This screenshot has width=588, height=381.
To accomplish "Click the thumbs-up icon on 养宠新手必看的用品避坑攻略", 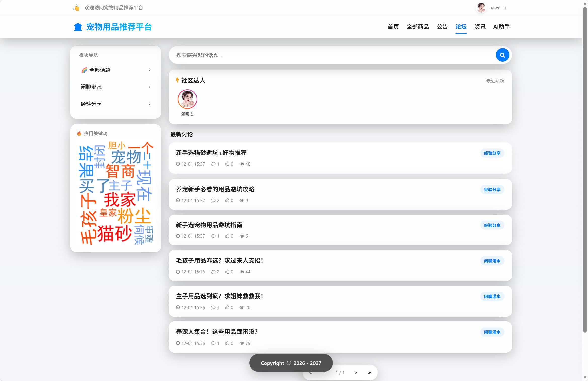I will coord(227,200).
